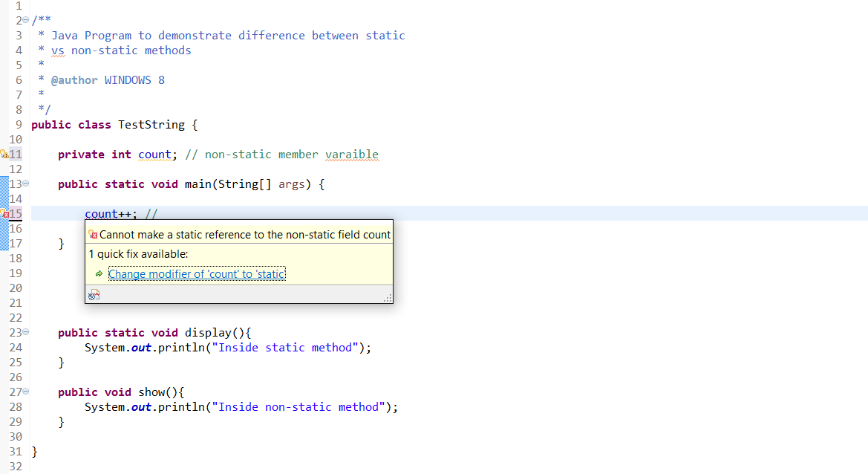The height and width of the screenshot is (474, 868).
Task: Collapse the show method fold marker
Action: point(26,392)
